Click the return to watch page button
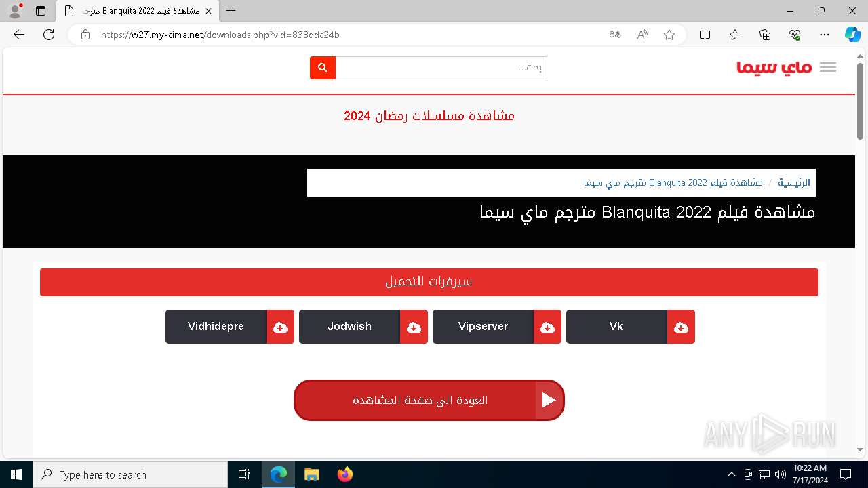This screenshot has width=868, height=488. (x=429, y=400)
